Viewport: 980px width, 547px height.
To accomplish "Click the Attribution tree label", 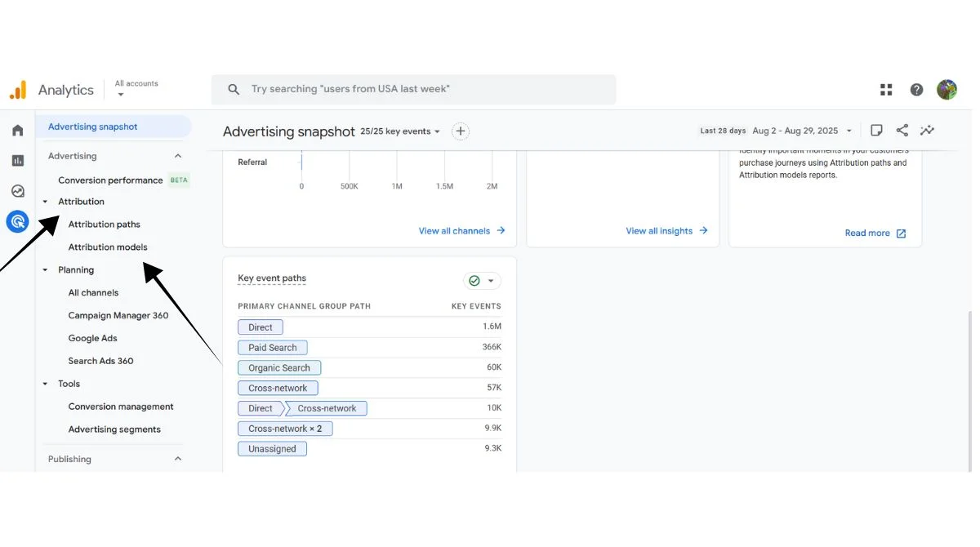I will (x=81, y=202).
